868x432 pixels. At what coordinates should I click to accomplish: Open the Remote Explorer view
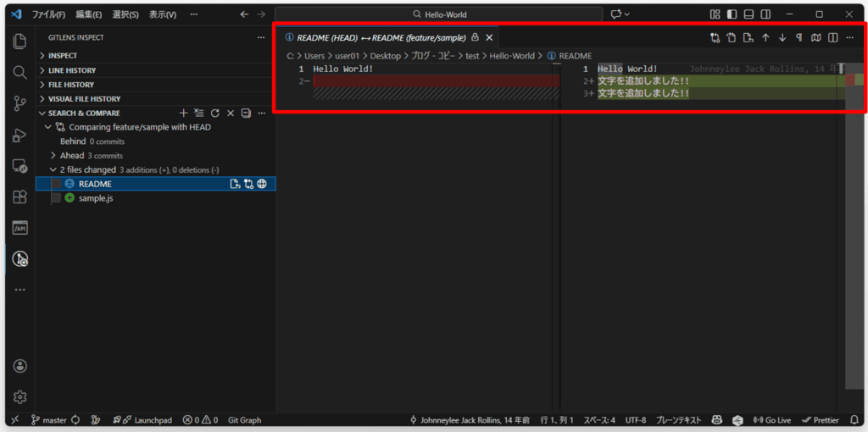(20, 165)
